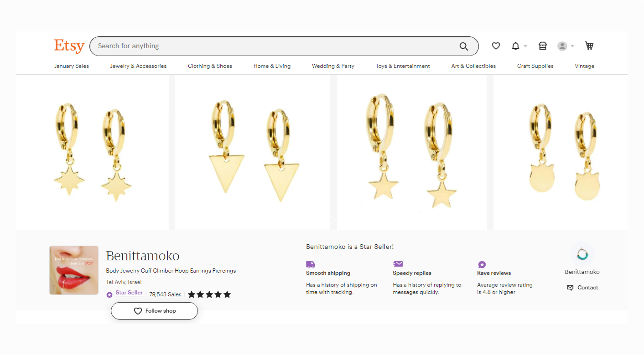Click the 79,543 Sales text
The height and width of the screenshot is (355, 644).
point(165,294)
